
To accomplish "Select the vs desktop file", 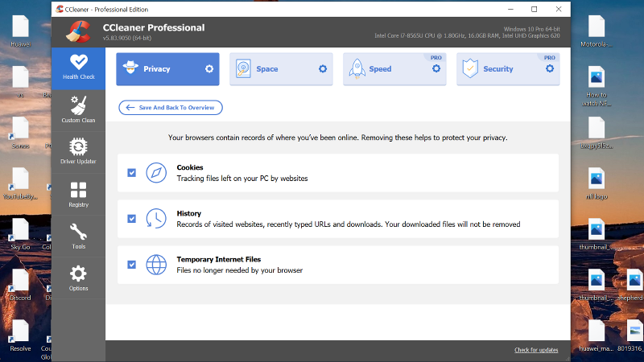I will coord(21,83).
